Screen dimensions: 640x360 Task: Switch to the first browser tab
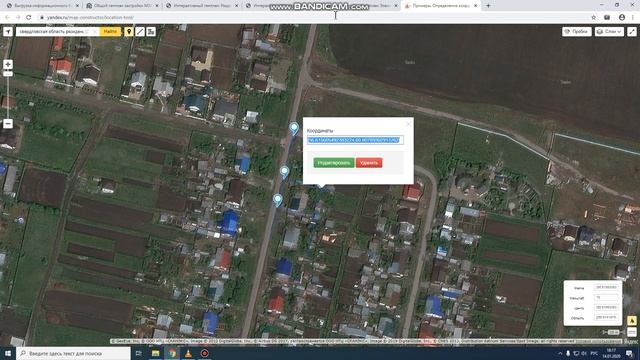coord(41,6)
